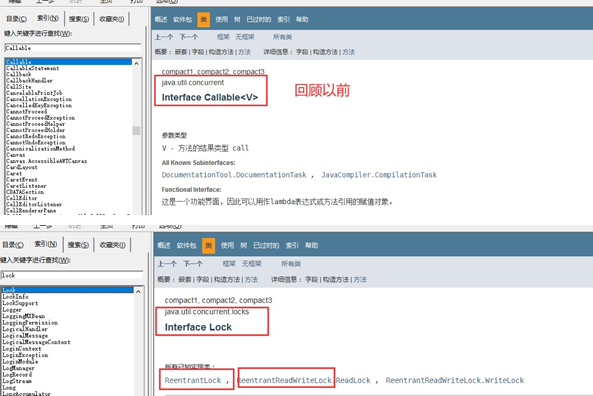This screenshot has width=593, height=396.
Task: Select CannotProceedException index entry
Action: click(x=40, y=118)
